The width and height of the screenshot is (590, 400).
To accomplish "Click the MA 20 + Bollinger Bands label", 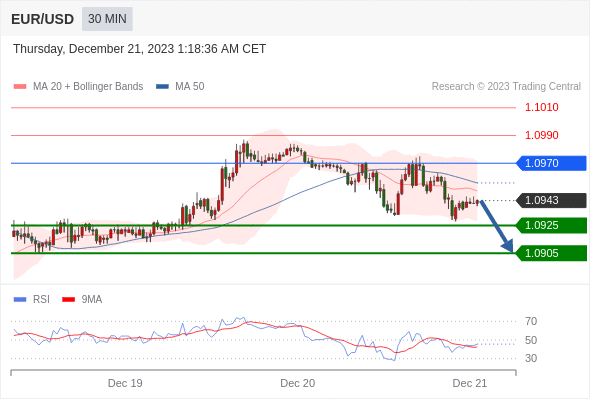I will coord(88,87).
